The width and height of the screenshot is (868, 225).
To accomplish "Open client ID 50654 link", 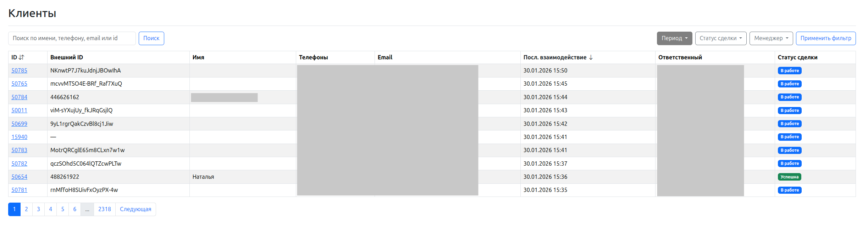I will pos(19,177).
